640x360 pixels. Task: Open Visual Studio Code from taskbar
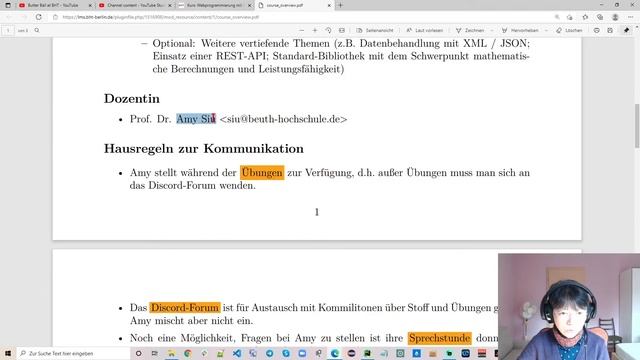237,353
